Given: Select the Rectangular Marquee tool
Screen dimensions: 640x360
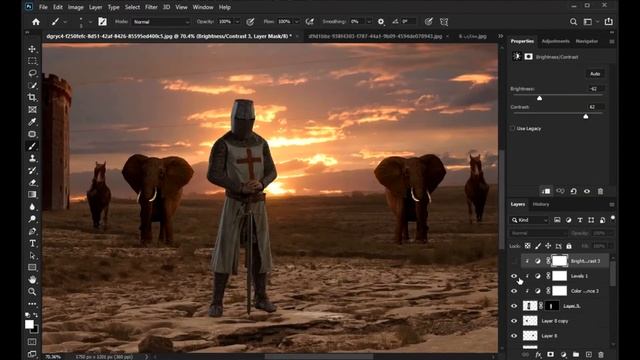Looking at the screenshot, I should pyautogui.click(x=32, y=61).
